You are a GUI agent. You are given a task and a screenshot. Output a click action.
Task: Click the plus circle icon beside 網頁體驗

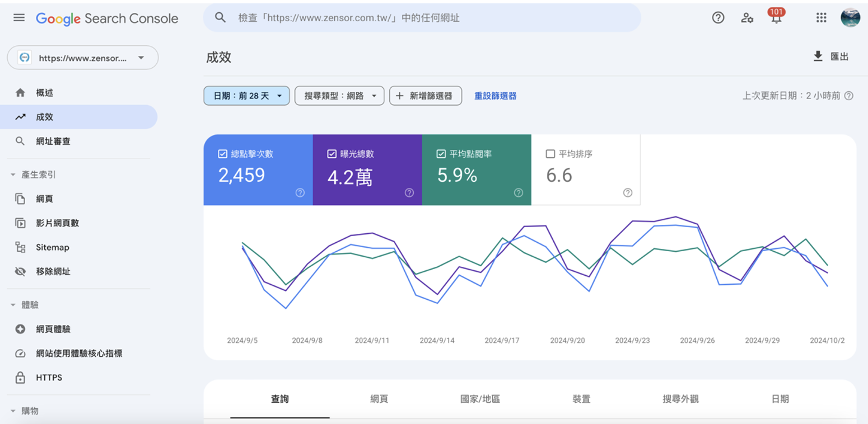(x=20, y=329)
